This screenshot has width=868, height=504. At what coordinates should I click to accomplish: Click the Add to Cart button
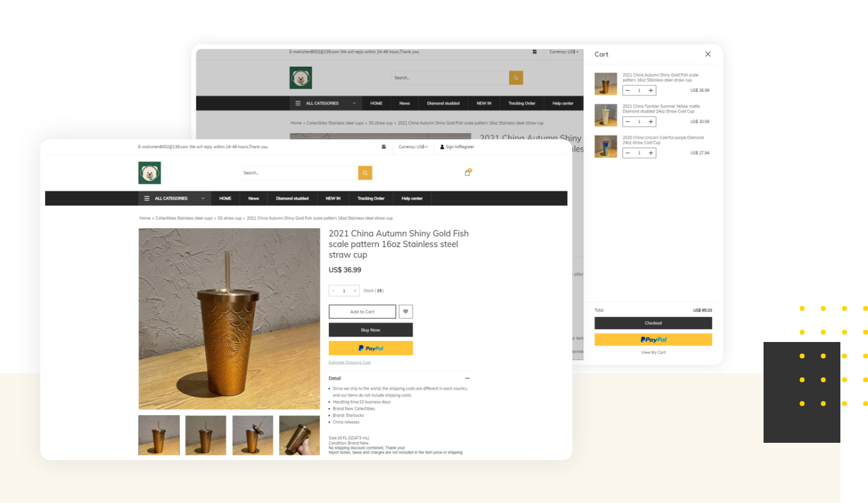click(362, 312)
